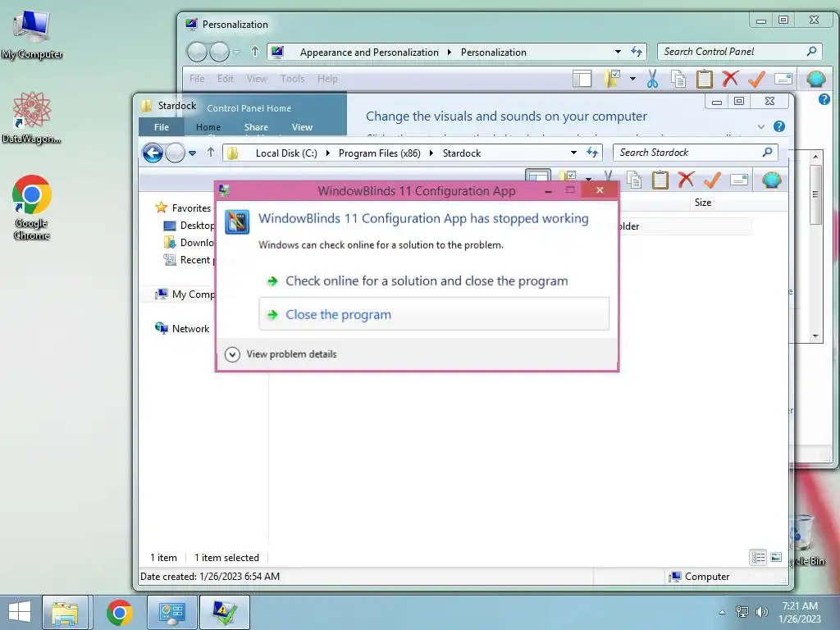This screenshot has width=840, height=630.
Task: Click Cut scissors icon in Personalization toolbar
Action: (x=652, y=80)
